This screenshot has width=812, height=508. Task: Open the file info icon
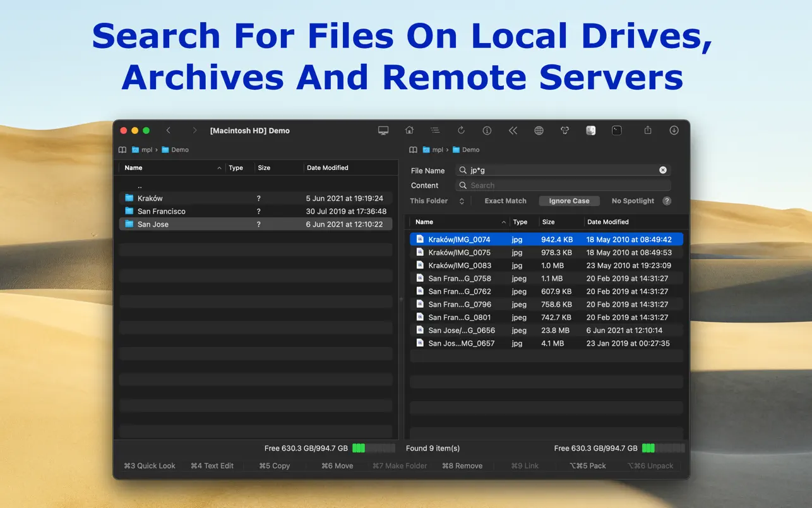487,130
